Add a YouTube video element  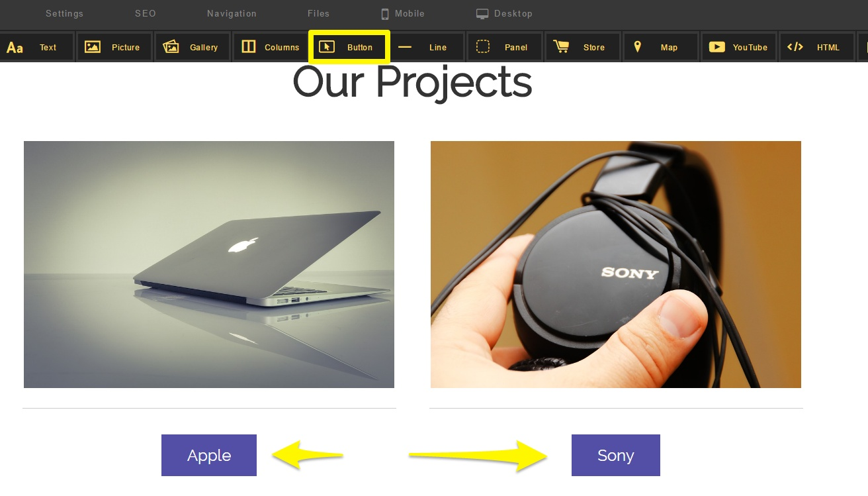click(739, 47)
